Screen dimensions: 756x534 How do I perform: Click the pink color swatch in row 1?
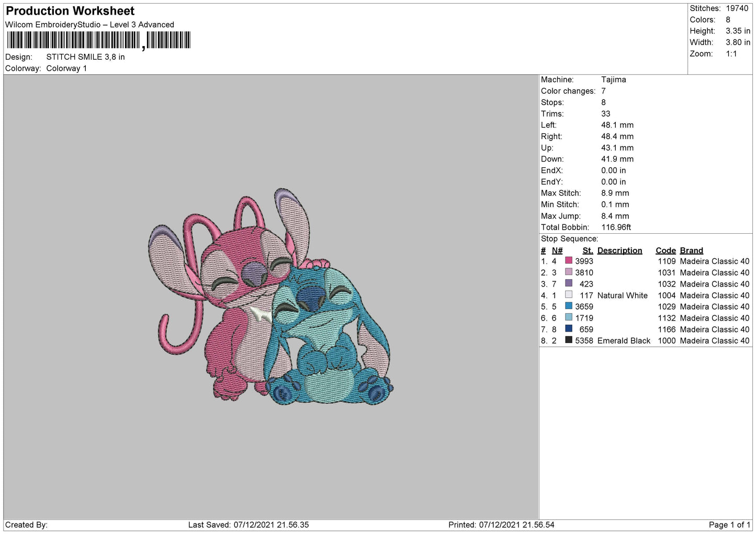coord(569,260)
